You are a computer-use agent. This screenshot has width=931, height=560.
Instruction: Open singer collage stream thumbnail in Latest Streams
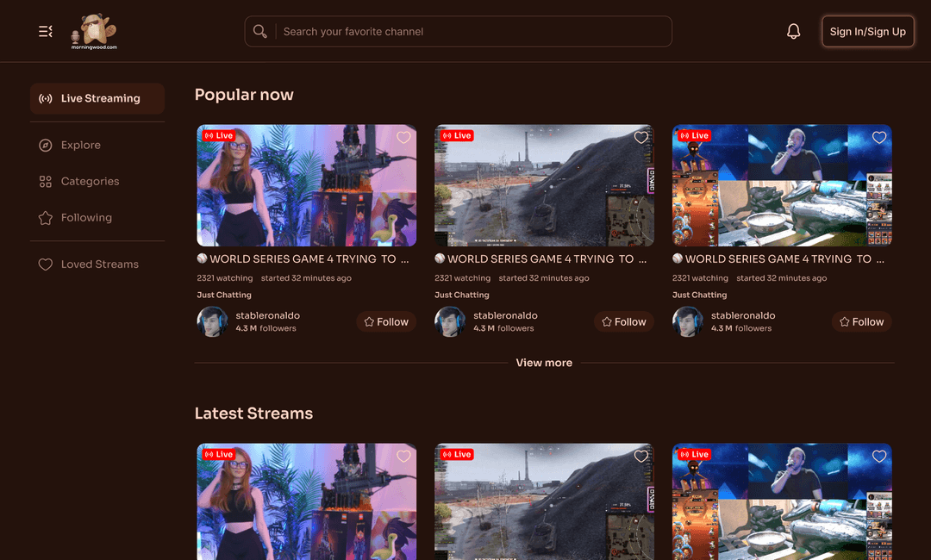(x=782, y=502)
